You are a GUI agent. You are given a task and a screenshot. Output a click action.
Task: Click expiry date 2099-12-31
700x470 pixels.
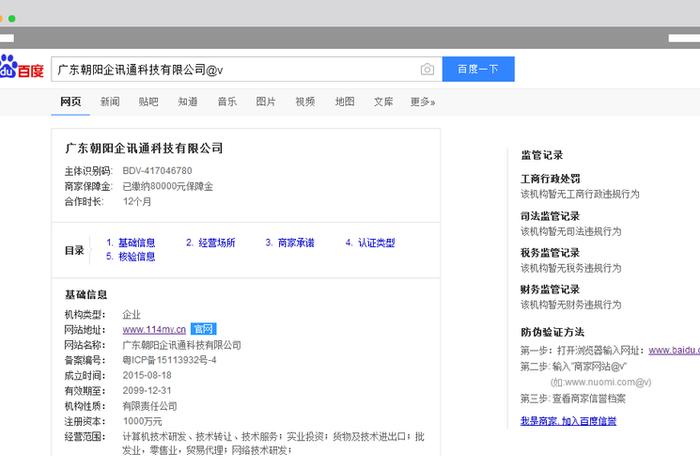click(x=147, y=390)
